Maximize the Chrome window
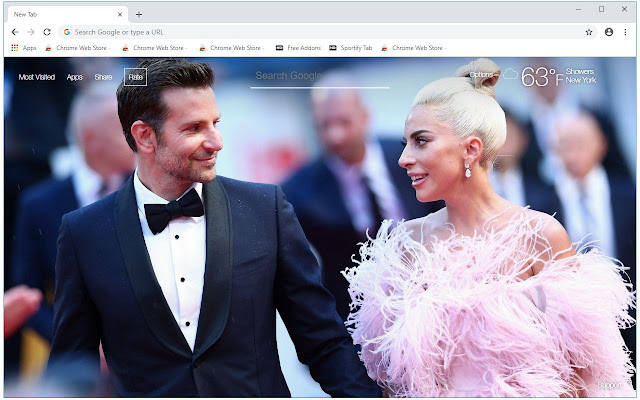This screenshot has width=640, height=400. 601,9
